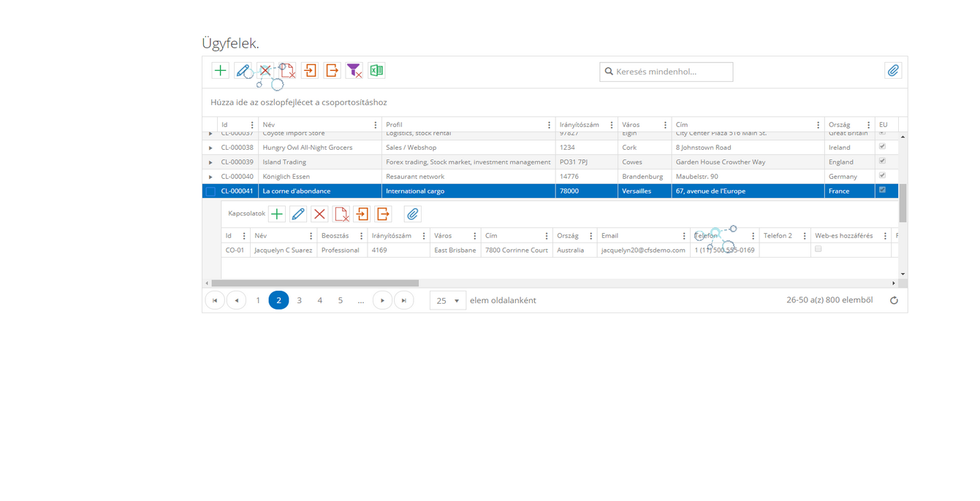This screenshot has width=980, height=501.
Task: Clear filters with the purple funnel icon
Action: point(354,71)
